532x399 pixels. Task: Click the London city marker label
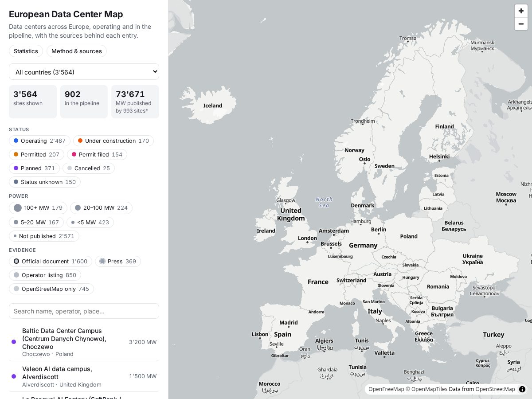tap(307, 239)
